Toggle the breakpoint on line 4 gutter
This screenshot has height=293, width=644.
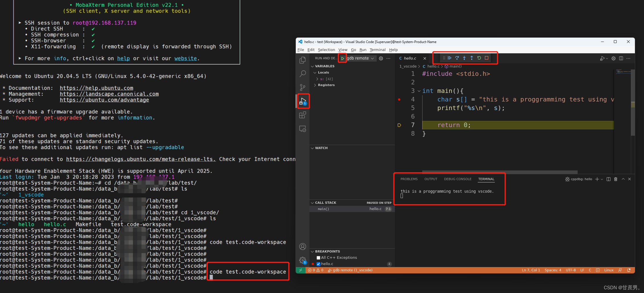tap(399, 99)
